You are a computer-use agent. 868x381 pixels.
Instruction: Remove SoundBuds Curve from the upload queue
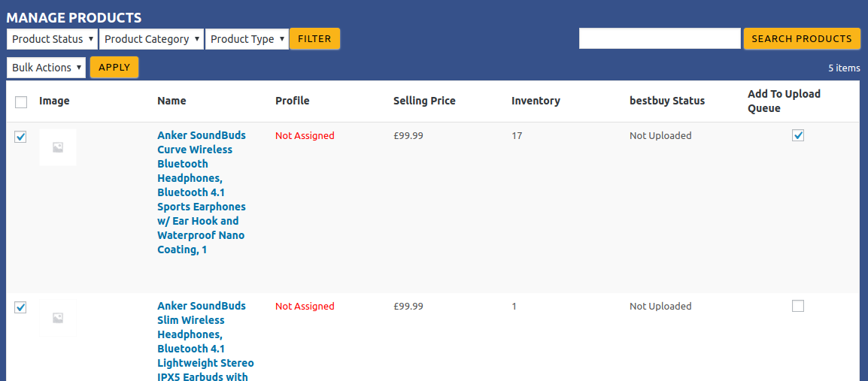(798, 135)
